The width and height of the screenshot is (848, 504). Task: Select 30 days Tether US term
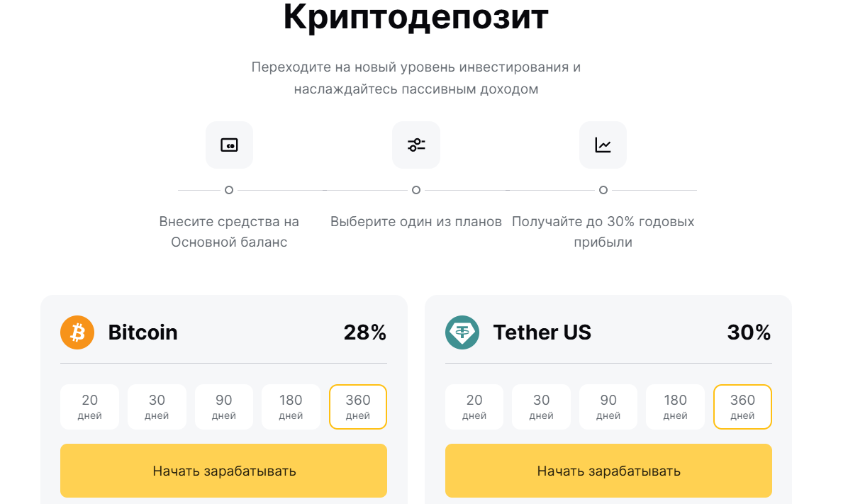541,407
